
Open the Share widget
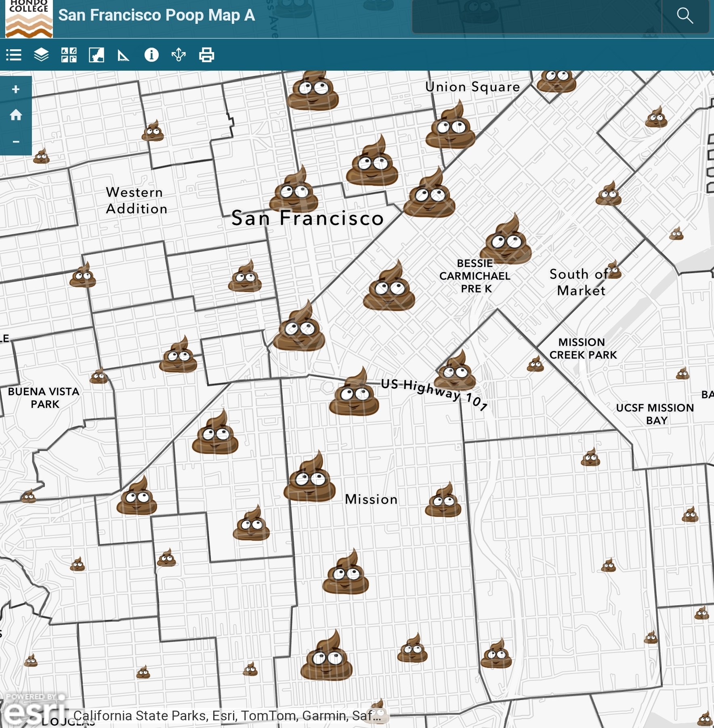click(178, 55)
